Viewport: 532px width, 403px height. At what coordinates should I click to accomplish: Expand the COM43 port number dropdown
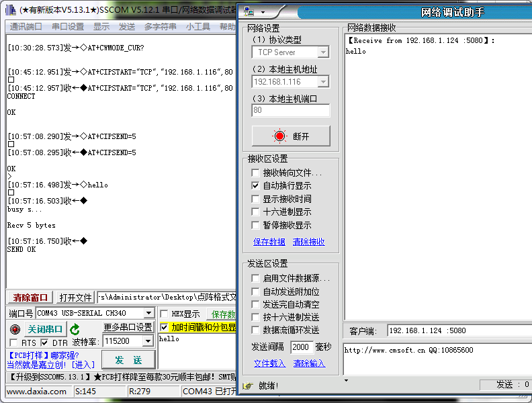[x=148, y=313]
